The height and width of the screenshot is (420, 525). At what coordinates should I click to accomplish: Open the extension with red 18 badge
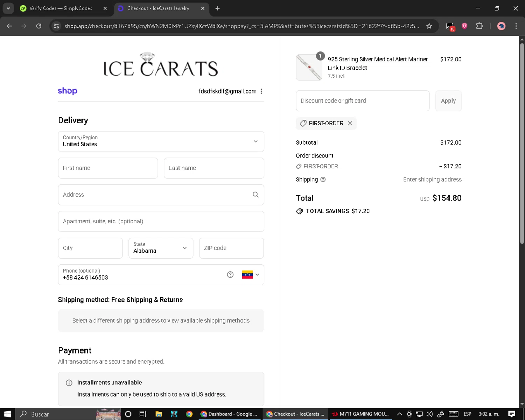point(450,27)
